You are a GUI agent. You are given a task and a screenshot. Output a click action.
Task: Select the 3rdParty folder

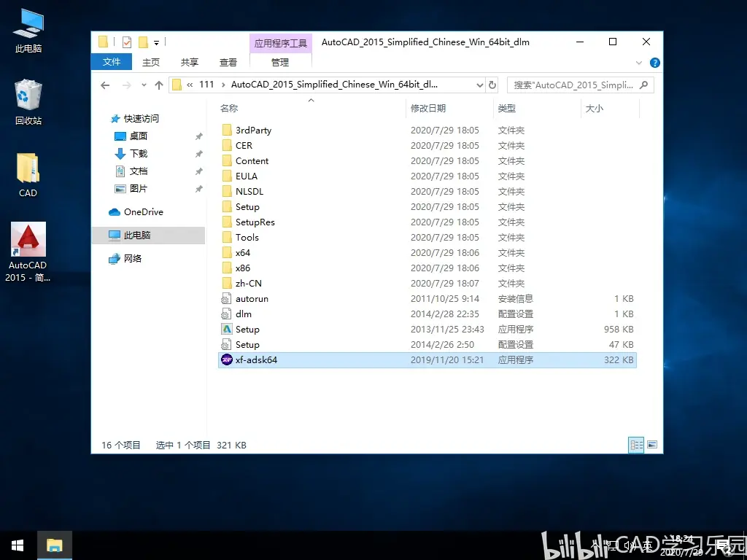coord(427,131)
